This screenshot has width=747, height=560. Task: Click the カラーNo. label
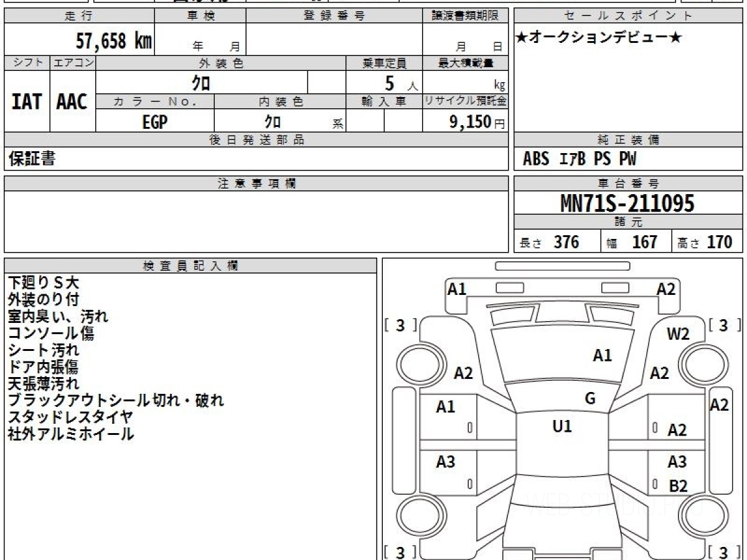[x=155, y=101]
